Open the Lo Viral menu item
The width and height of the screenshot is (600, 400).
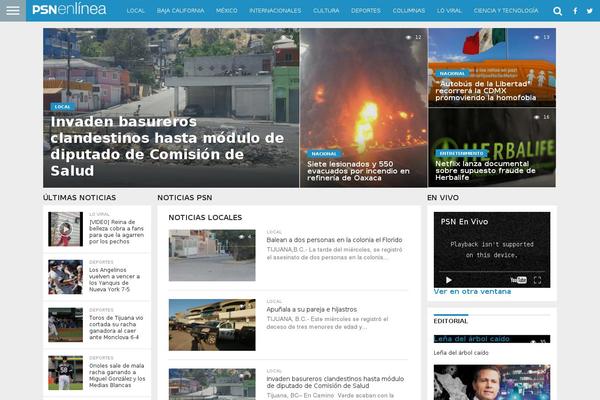point(449,11)
